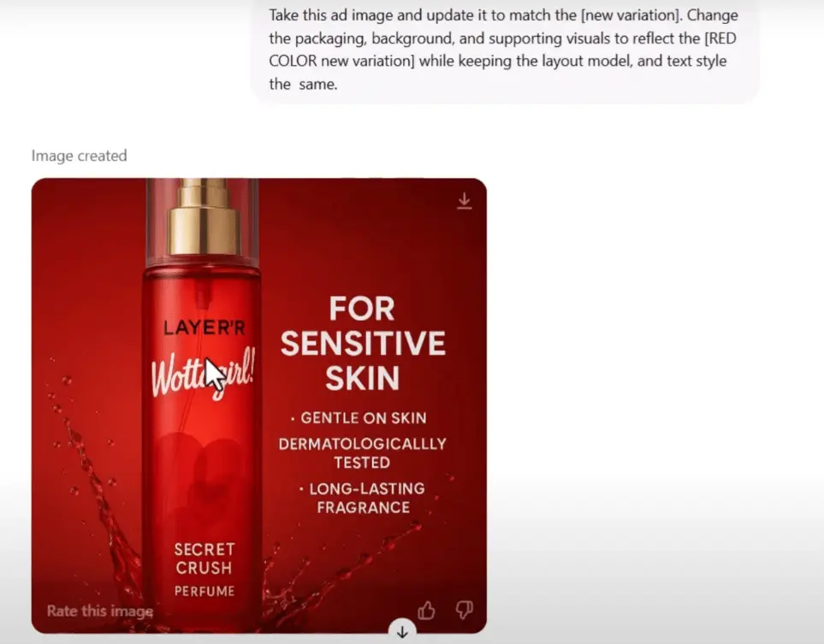Click the gold spray cap of bottle
Screen dimensions: 824x644
204,218
